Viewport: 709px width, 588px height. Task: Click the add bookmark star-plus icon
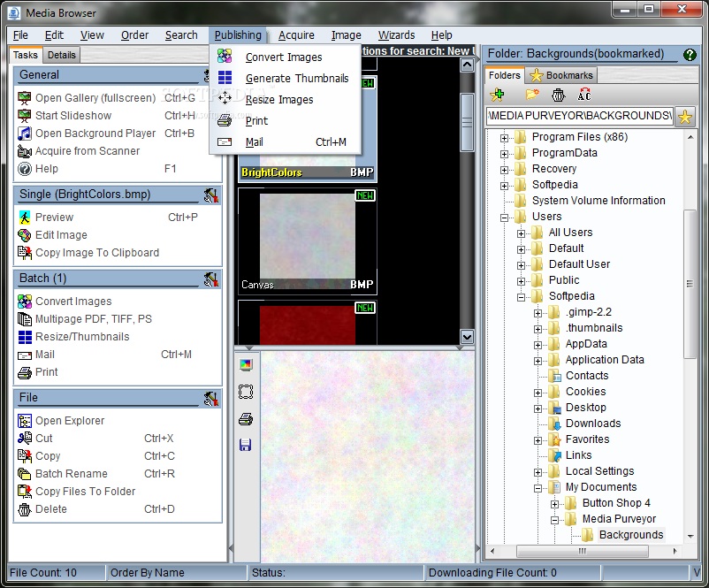497,95
